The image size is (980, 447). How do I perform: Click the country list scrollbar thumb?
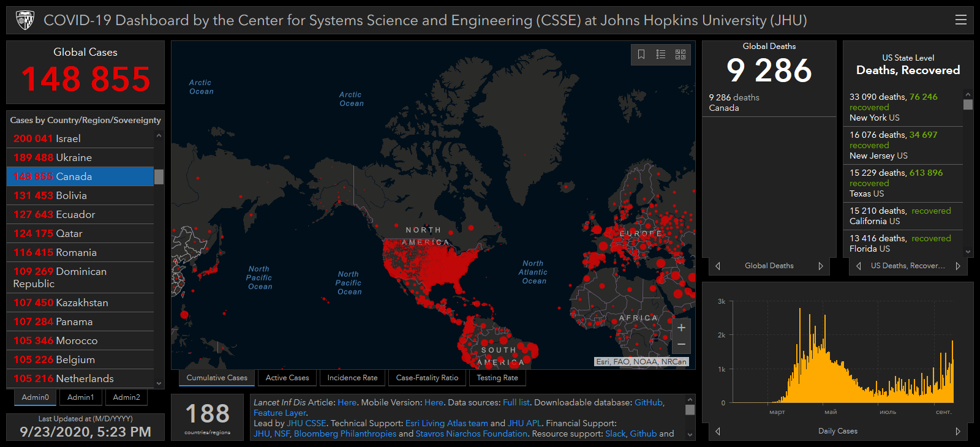pos(159,177)
